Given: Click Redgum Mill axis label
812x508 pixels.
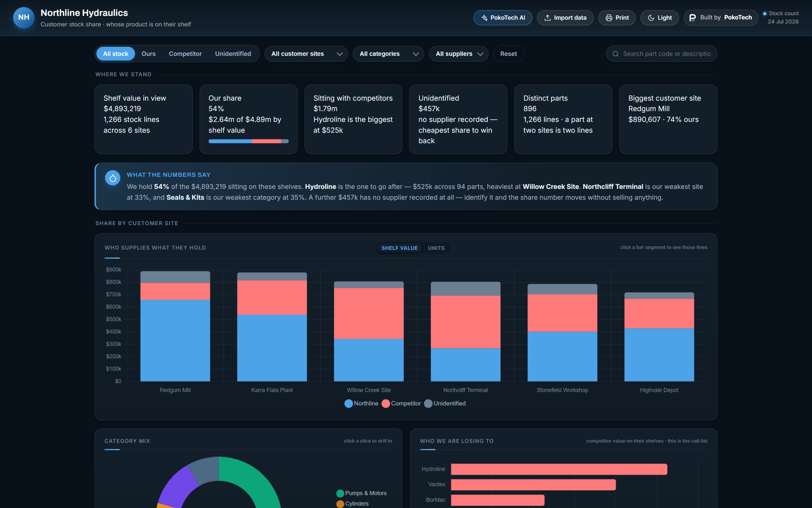Looking at the screenshot, I should tap(175, 390).
